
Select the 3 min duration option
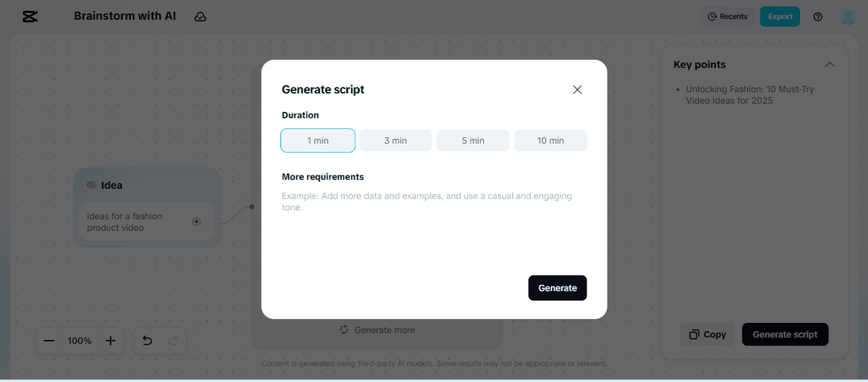(x=395, y=140)
